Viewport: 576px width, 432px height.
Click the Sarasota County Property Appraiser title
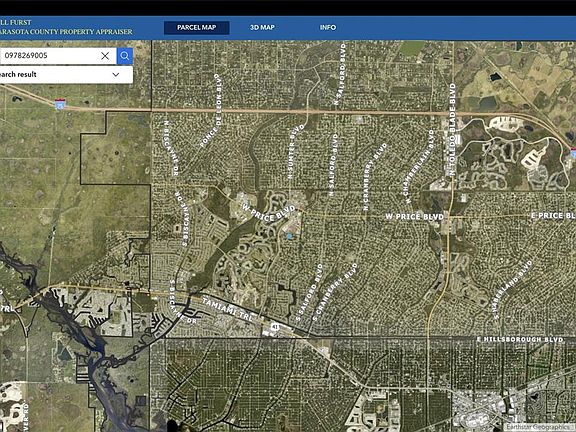pos(66,32)
